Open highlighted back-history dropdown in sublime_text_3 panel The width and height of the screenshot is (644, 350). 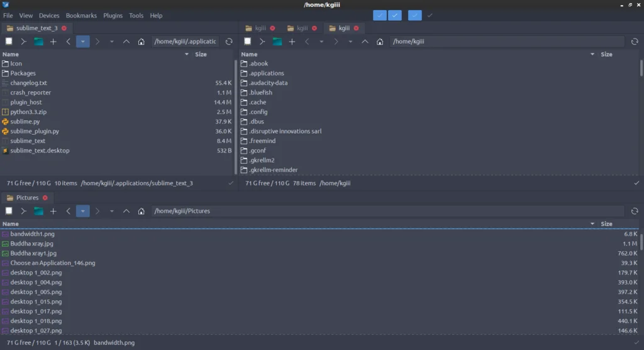82,41
